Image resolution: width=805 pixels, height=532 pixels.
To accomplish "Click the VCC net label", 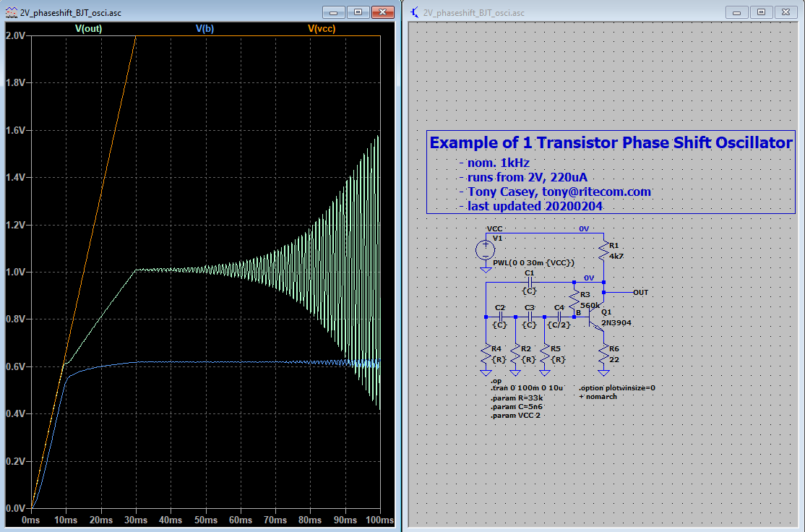I will pyautogui.click(x=494, y=229).
